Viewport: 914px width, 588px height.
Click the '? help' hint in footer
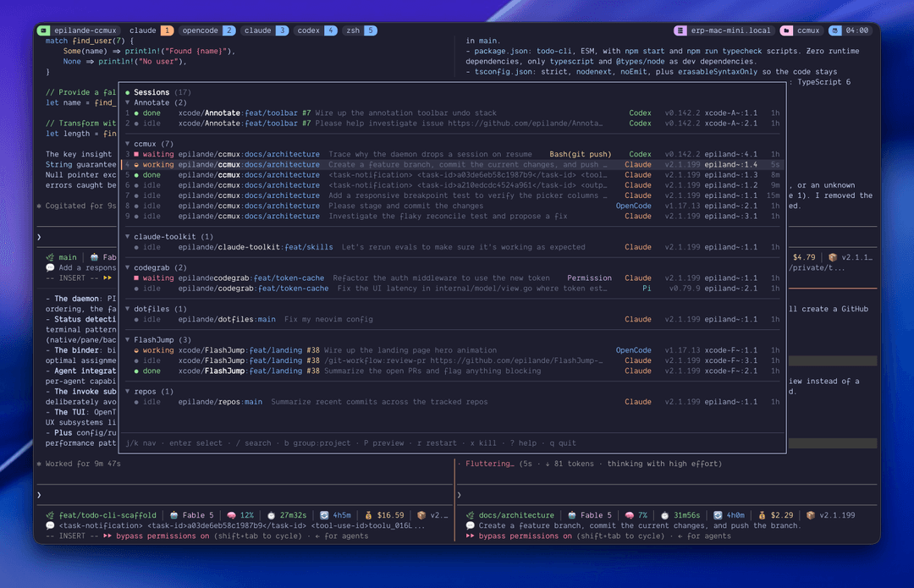(x=523, y=442)
